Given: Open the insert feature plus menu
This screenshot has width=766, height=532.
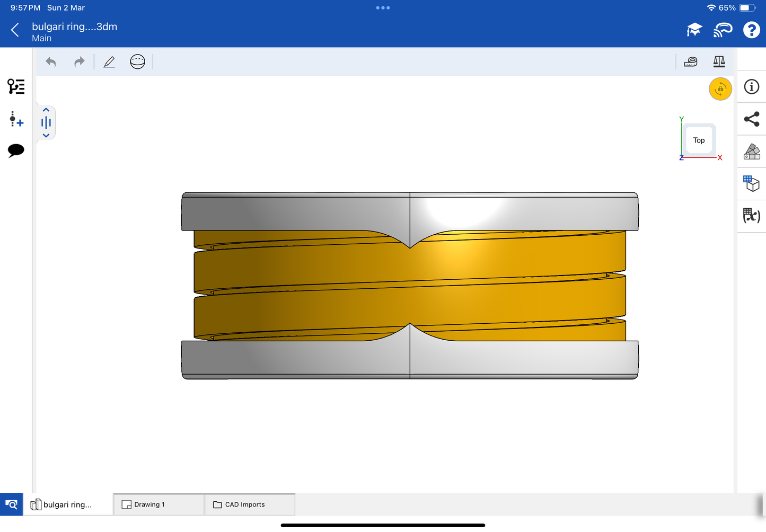Looking at the screenshot, I should click(16, 119).
